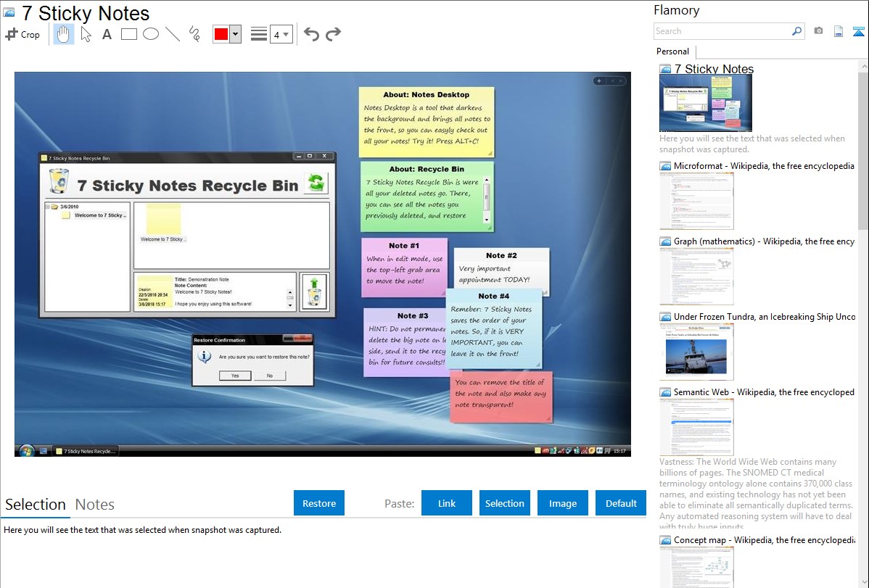Redo the last annotation

pyautogui.click(x=333, y=34)
